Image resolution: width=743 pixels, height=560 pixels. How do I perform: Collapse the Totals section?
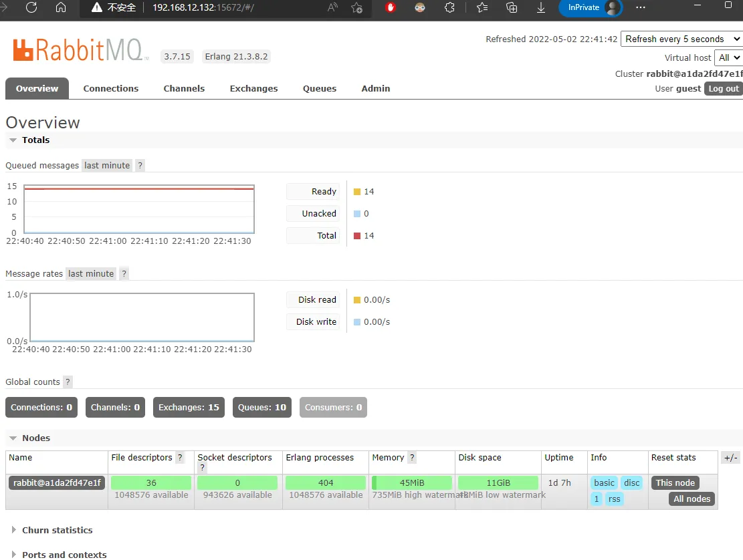[35, 140]
